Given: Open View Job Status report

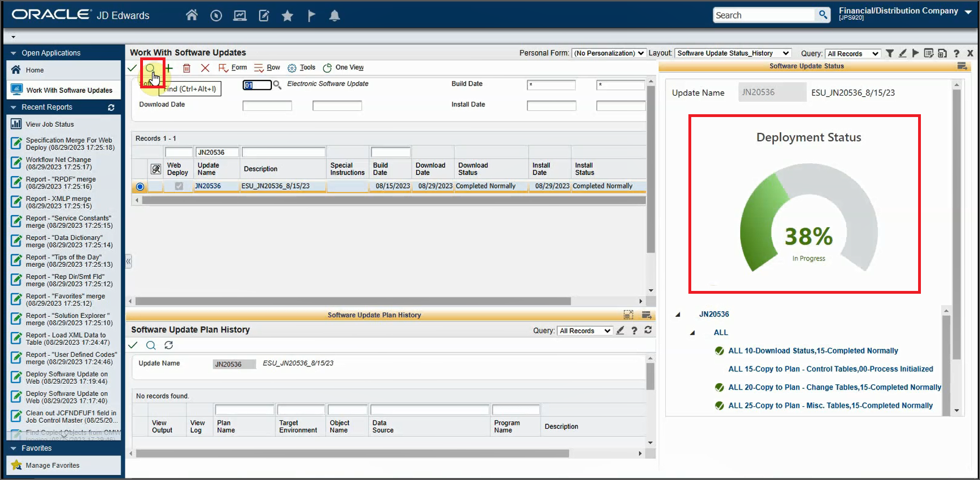Looking at the screenshot, I should pos(50,124).
